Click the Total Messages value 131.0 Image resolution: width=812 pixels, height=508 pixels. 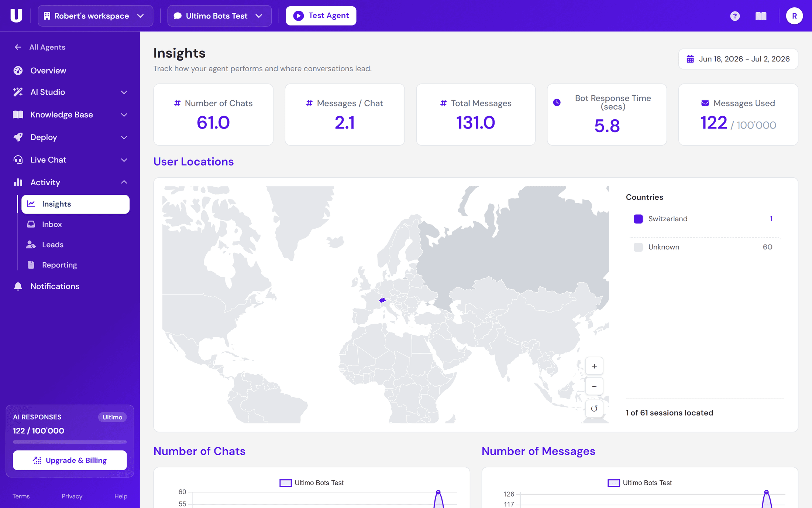[x=475, y=123]
